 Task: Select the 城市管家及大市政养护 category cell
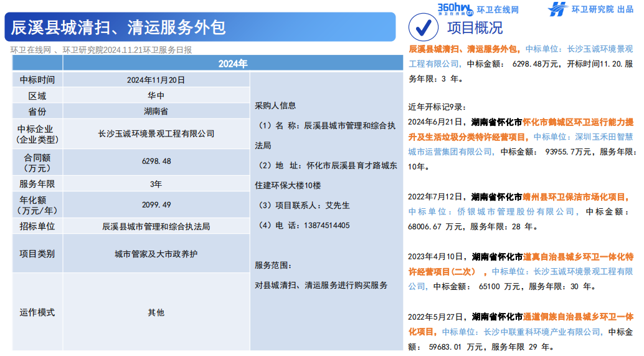[x=156, y=254]
